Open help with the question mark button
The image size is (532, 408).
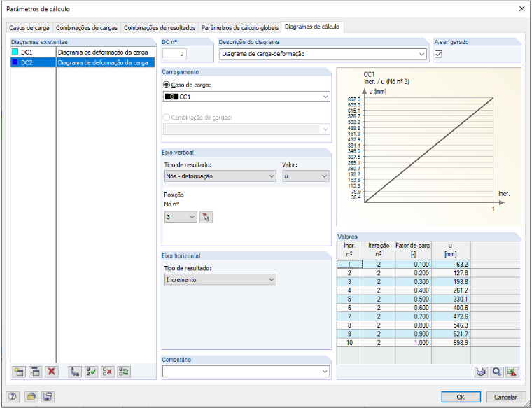point(13,397)
